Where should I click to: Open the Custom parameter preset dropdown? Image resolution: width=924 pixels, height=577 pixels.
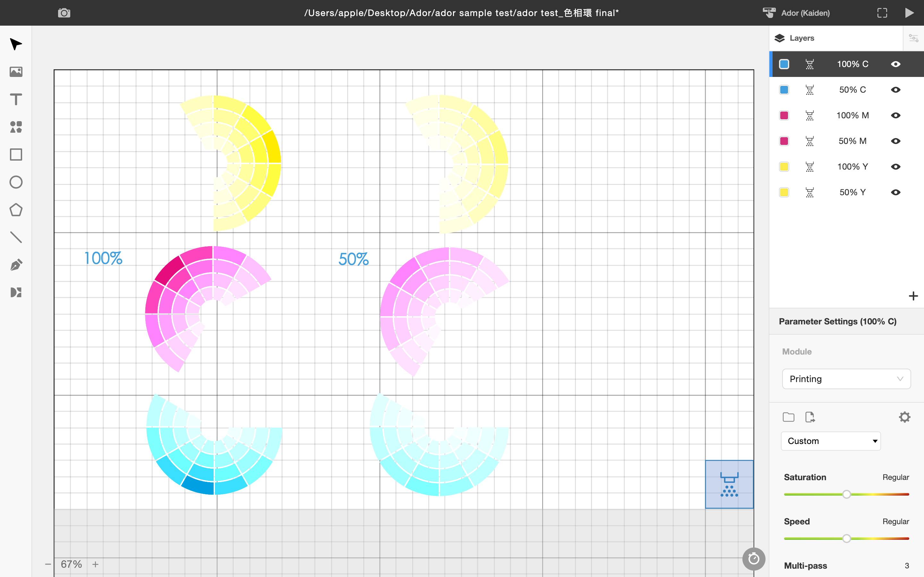click(831, 441)
